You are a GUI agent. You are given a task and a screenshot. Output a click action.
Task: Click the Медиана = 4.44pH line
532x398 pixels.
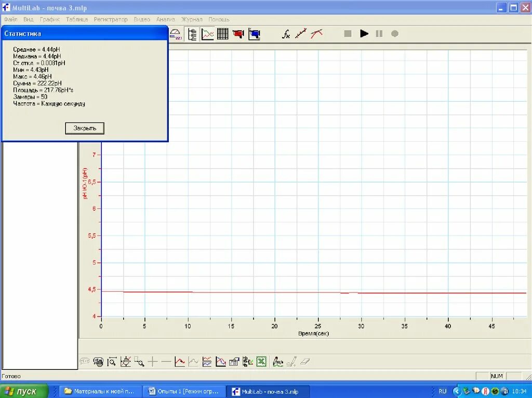[37, 56]
